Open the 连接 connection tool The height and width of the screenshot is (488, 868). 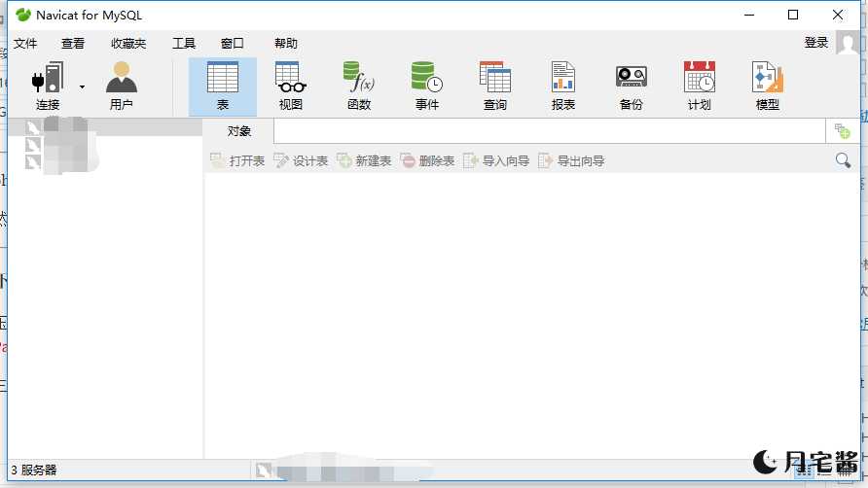tap(48, 87)
